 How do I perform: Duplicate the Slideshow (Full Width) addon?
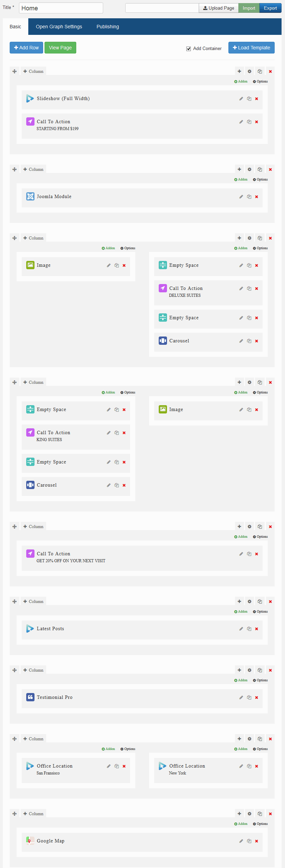pos(249,99)
